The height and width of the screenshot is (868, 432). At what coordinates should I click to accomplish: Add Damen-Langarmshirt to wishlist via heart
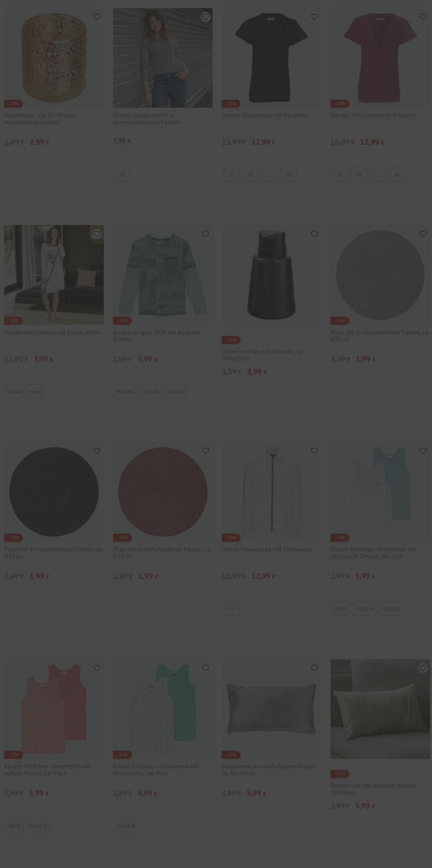[x=206, y=17]
